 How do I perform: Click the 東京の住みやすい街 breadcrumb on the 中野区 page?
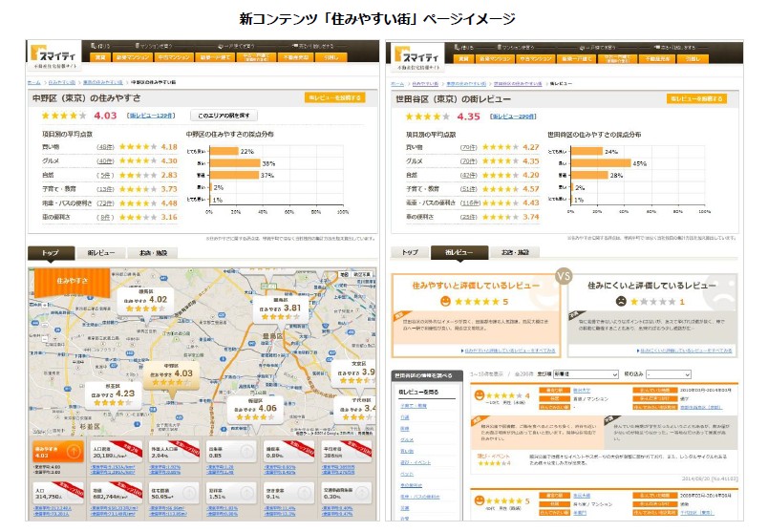(x=102, y=82)
